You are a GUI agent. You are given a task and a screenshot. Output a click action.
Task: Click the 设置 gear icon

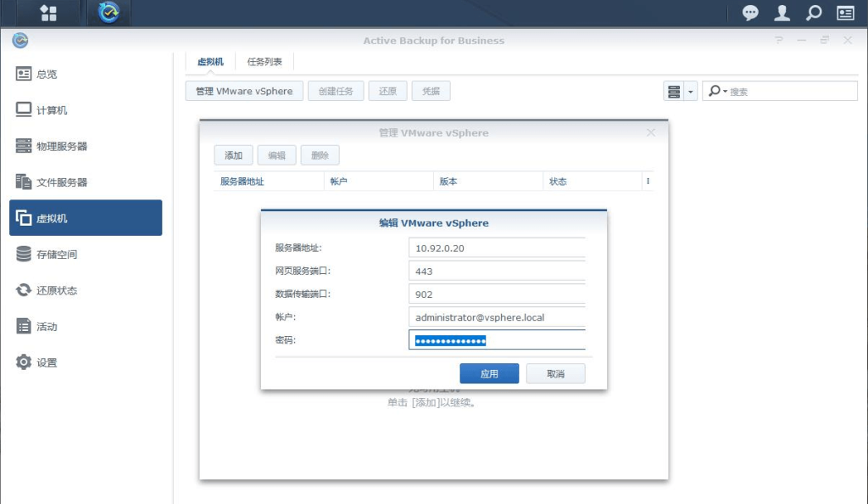(x=23, y=361)
